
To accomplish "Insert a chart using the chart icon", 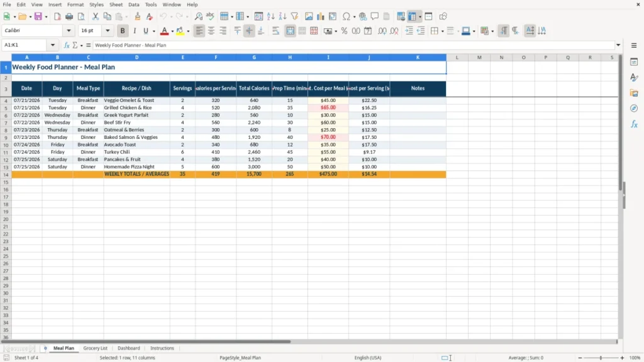I will click(x=321, y=16).
